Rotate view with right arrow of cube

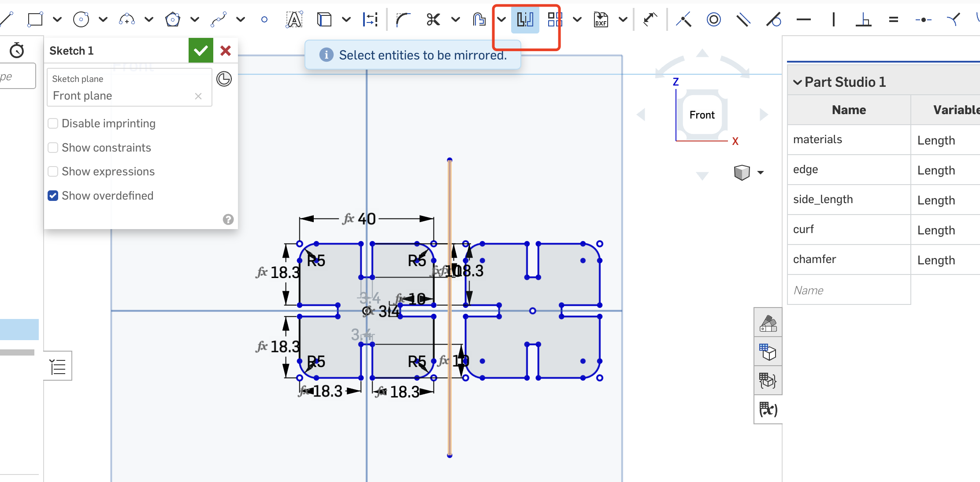coord(764,115)
